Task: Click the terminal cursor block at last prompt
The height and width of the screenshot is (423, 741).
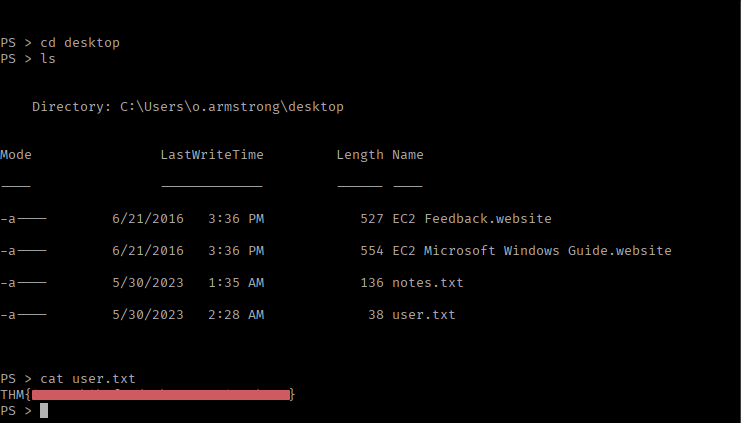Action: point(44,411)
